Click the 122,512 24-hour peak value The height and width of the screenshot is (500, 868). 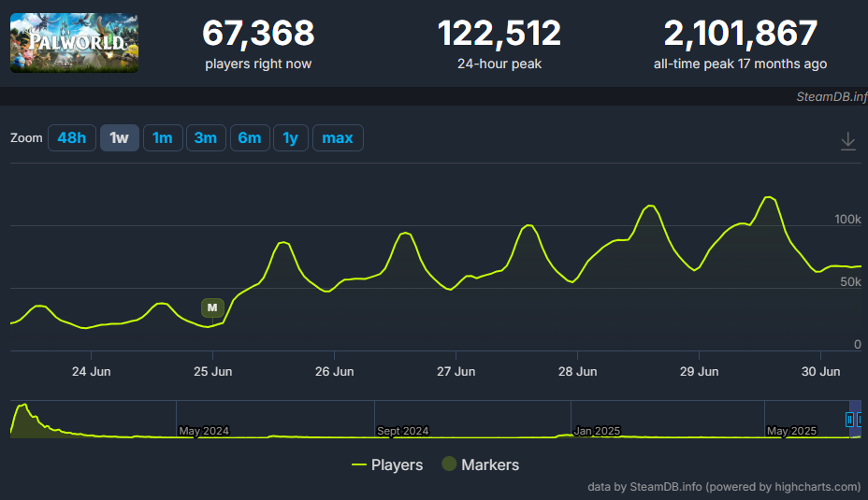click(x=499, y=34)
